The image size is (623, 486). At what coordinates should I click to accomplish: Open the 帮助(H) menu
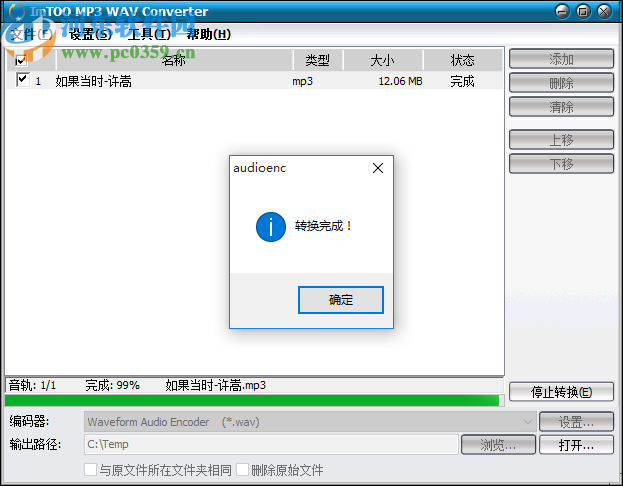(x=209, y=35)
